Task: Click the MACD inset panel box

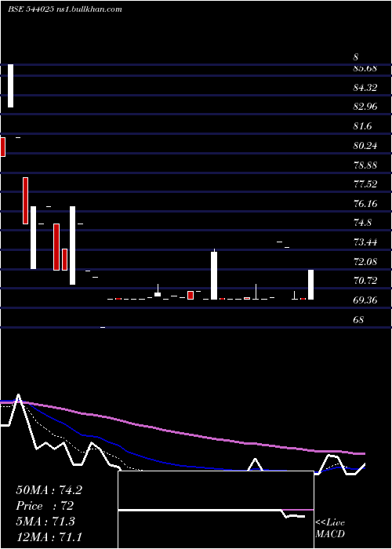Action: [x=216, y=510]
